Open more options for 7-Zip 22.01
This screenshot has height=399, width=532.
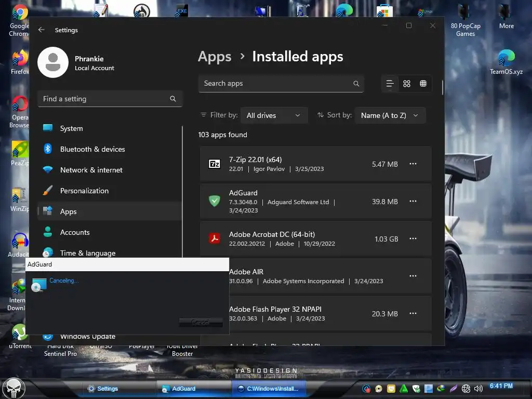click(413, 164)
